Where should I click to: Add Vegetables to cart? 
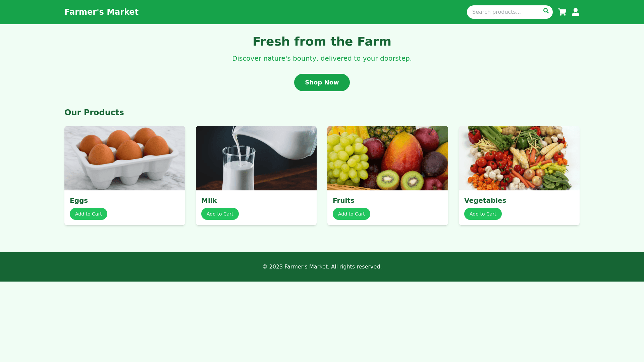pos(483,214)
